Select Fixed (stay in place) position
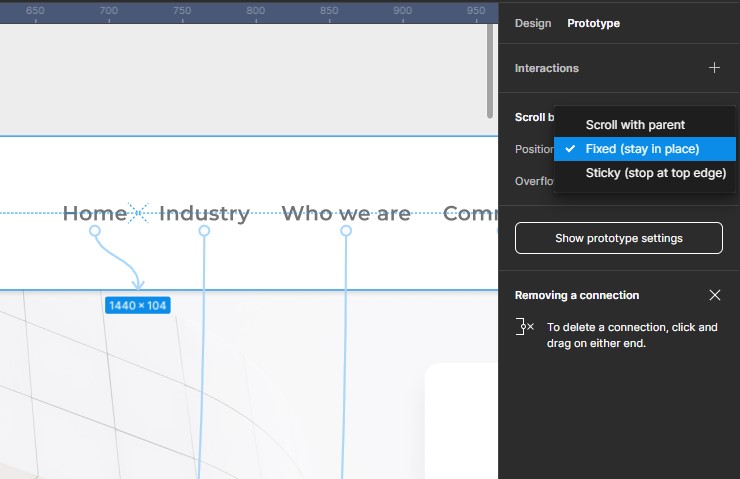The width and height of the screenshot is (740, 479). [x=642, y=149]
